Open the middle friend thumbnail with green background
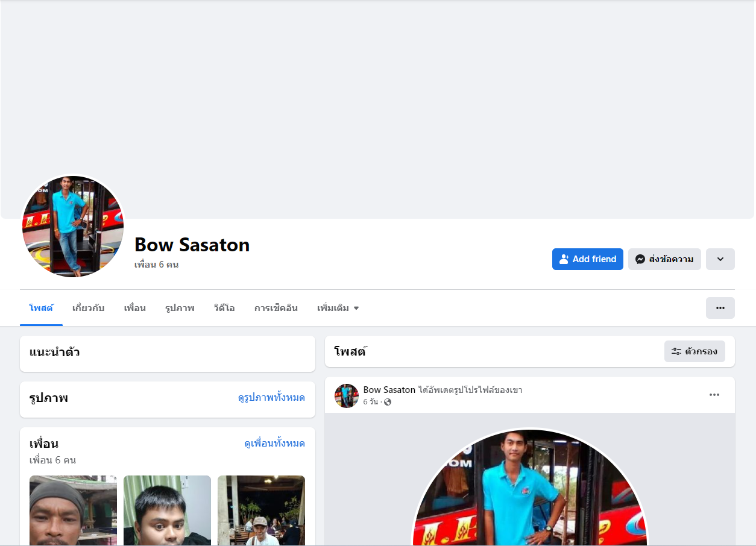 [x=167, y=510]
